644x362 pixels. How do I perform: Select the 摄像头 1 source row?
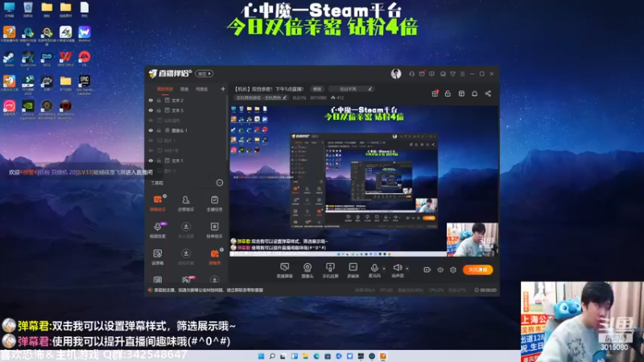(x=186, y=130)
